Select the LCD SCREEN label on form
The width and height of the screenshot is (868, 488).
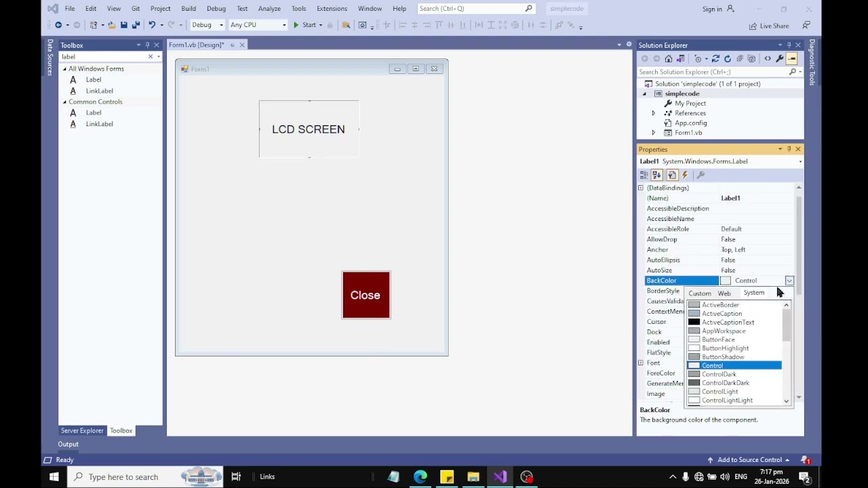(x=309, y=129)
